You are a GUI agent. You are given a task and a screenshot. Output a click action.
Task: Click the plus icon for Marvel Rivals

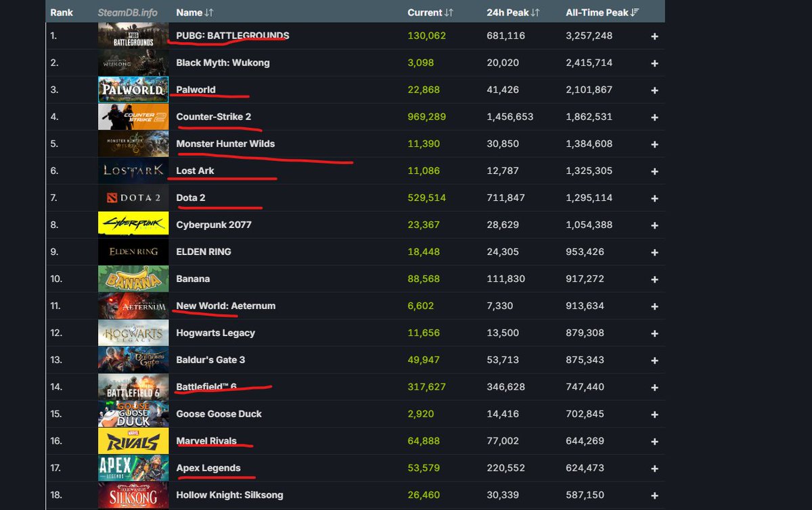654,442
